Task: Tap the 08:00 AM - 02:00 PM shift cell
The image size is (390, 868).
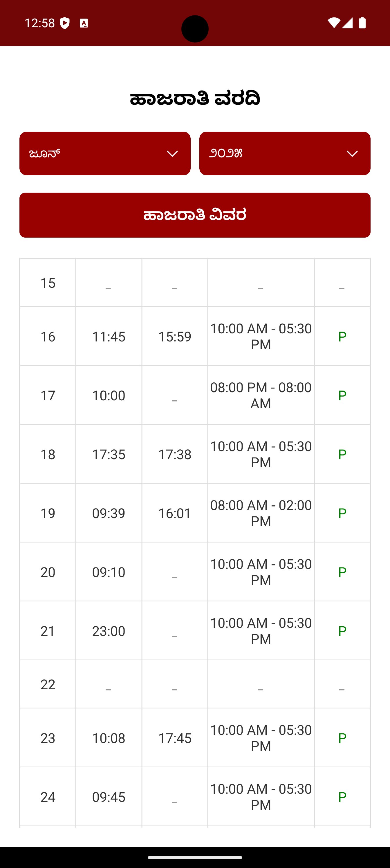Action: point(261,513)
